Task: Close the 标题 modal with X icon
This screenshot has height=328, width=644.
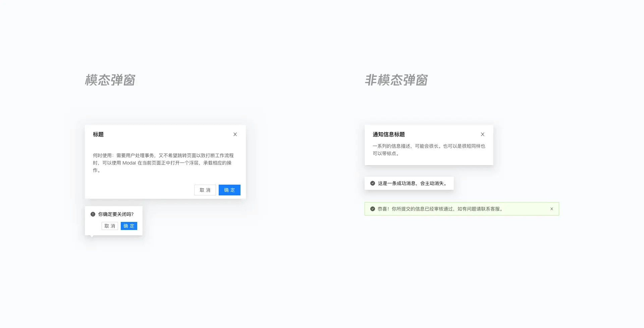Action: click(x=235, y=134)
